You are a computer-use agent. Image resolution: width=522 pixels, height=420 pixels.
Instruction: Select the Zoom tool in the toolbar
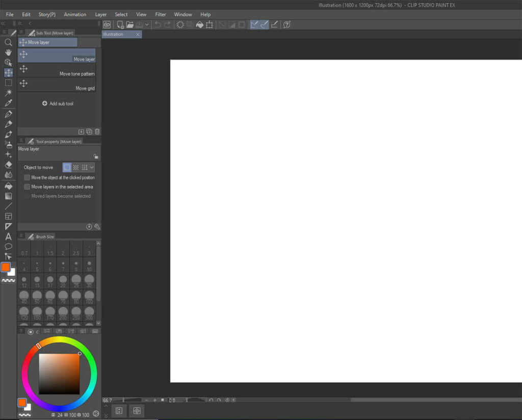[x=8, y=42]
